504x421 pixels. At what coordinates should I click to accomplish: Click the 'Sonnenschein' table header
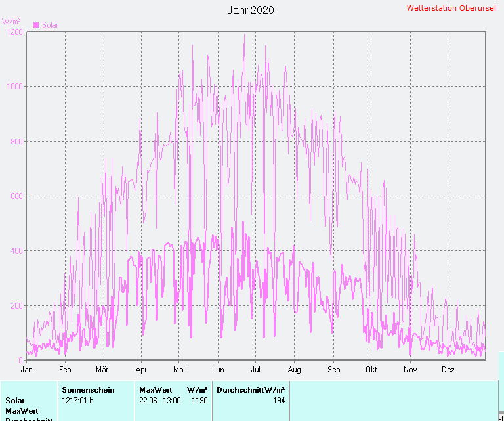(88, 390)
